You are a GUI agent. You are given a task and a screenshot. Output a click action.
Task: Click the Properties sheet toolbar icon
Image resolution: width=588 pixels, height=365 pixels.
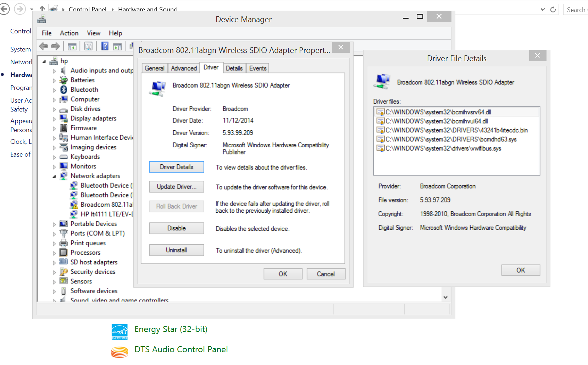(x=88, y=46)
